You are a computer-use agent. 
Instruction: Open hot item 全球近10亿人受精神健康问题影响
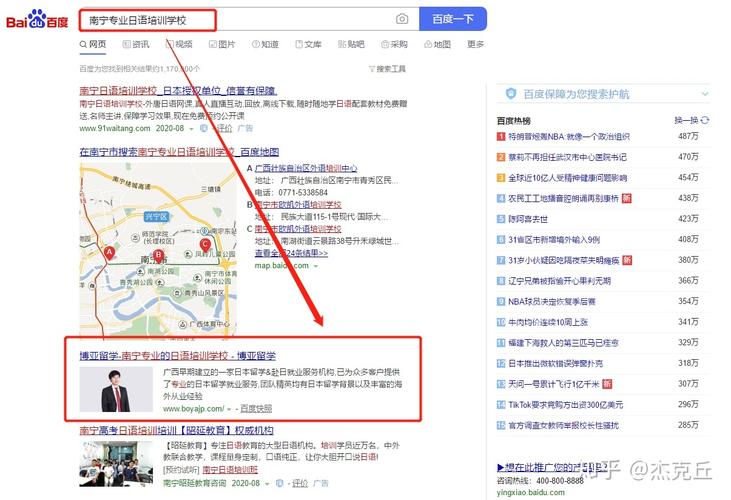pyautogui.click(x=568, y=178)
